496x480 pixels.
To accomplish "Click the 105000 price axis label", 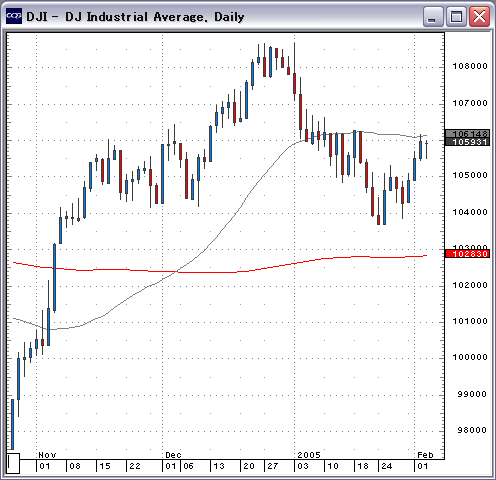I will [x=470, y=175].
